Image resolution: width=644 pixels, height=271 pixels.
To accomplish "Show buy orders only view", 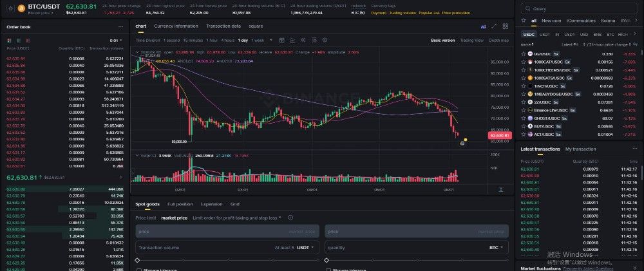I will coord(19,41).
